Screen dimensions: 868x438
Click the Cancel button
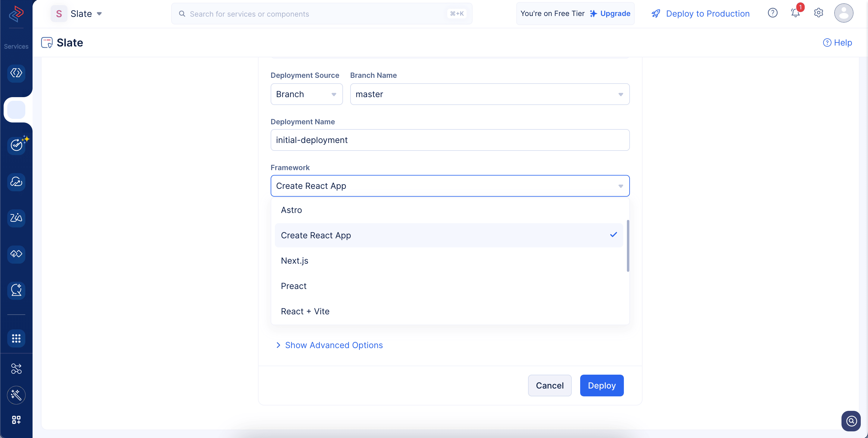coord(549,386)
